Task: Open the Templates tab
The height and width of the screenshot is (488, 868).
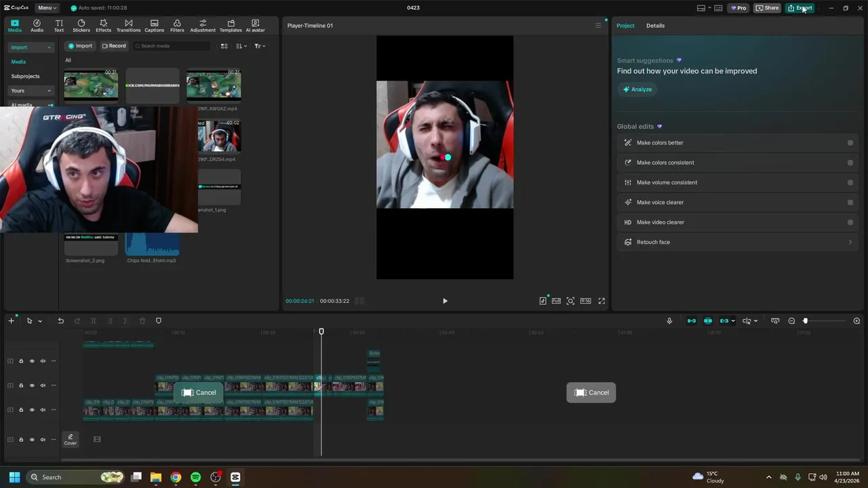Action: tap(231, 26)
